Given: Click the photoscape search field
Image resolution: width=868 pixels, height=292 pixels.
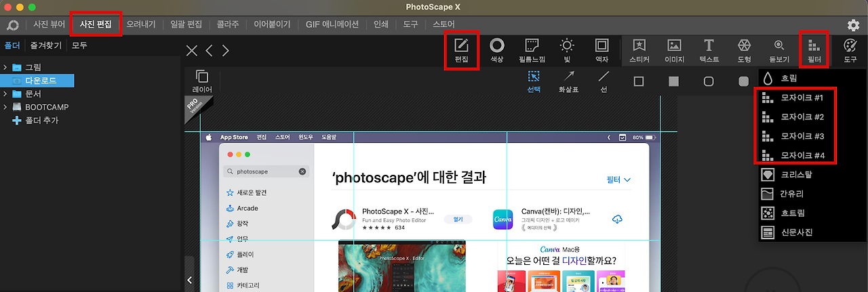Looking at the screenshot, I should (x=267, y=171).
